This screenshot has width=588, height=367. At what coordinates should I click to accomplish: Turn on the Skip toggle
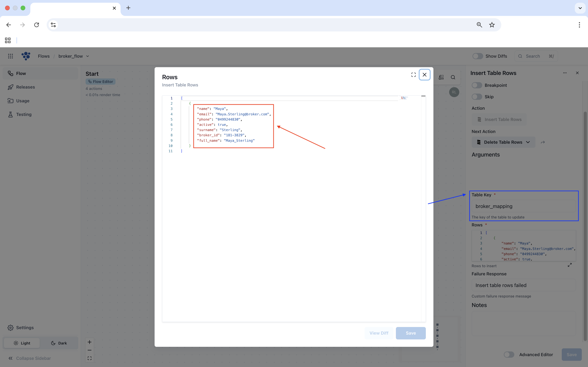[477, 97]
